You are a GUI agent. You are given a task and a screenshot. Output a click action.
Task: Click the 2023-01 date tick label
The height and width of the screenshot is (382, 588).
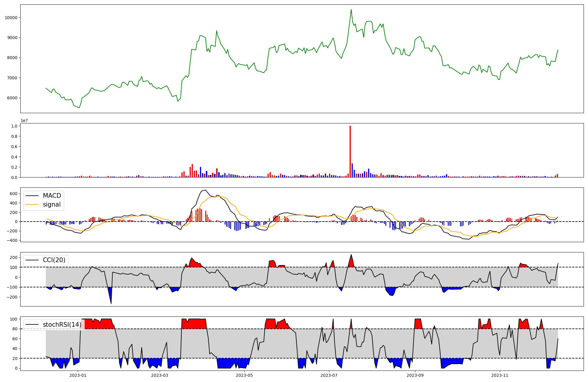point(78,375)
